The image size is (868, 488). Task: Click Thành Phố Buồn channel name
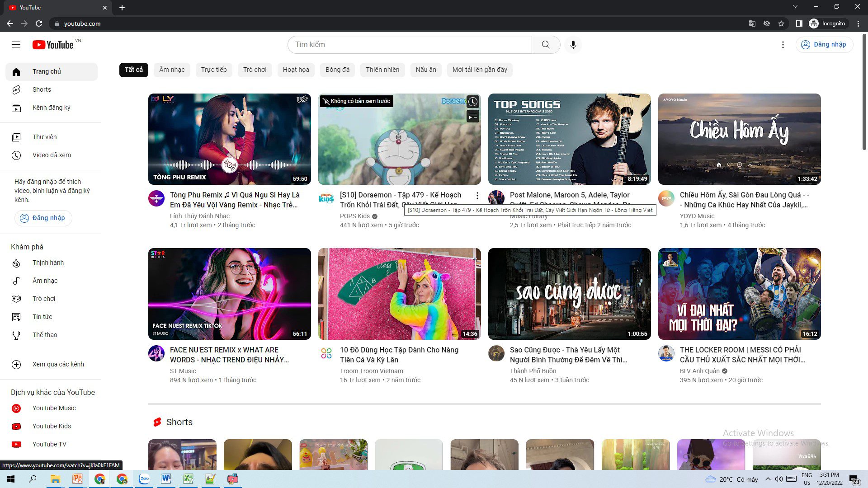pyautogui.click(x=533, y=371)
